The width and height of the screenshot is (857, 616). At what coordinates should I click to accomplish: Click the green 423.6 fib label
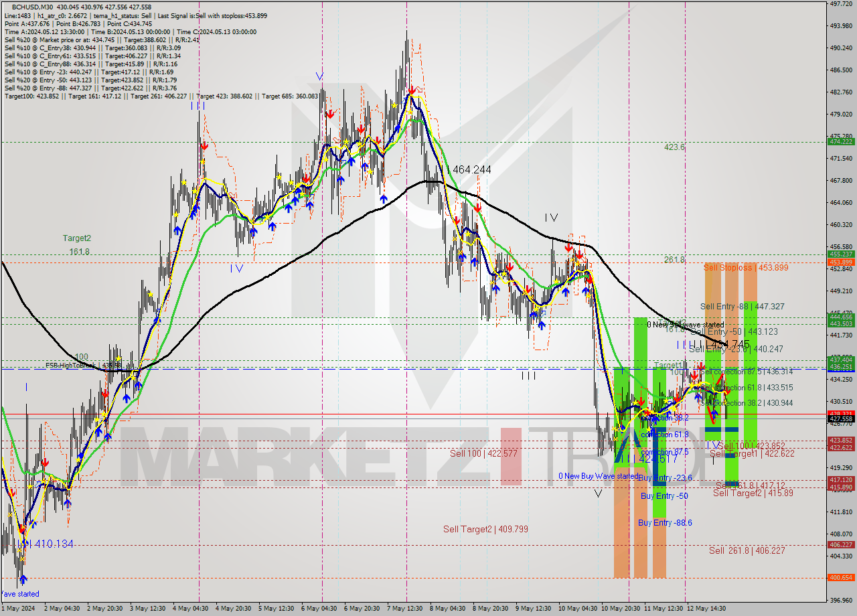coord(674,147)
